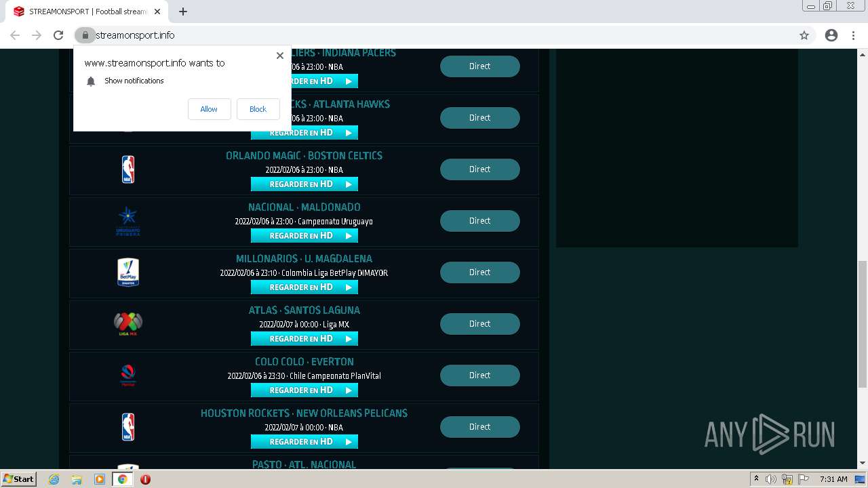
Task: Open Pasto · Atl. Nacional match link
Action: (x=304, y=465)
